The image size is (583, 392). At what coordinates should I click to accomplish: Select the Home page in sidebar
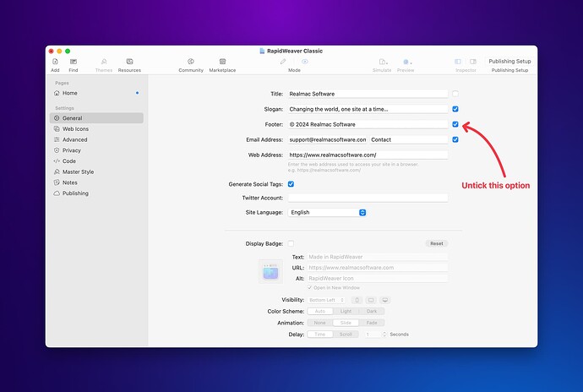pyautogui.click(x=96, y=93)
